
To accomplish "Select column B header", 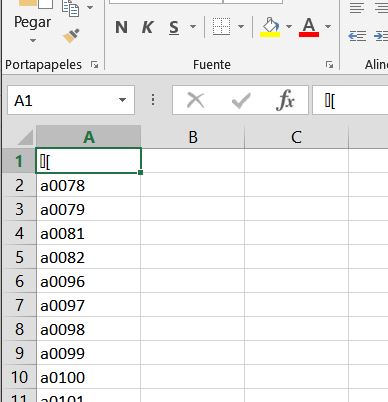I will point(193,137).
